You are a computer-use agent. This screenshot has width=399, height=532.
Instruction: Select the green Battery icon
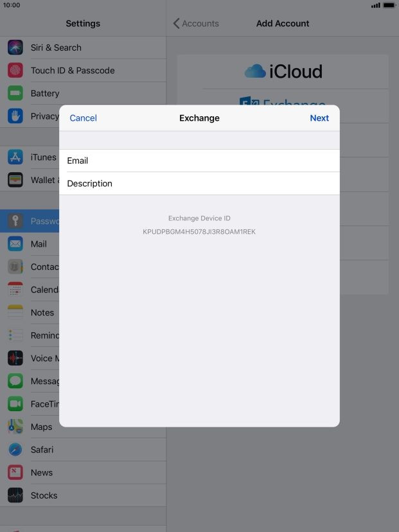pyautogui.click(x=15, y=93)
